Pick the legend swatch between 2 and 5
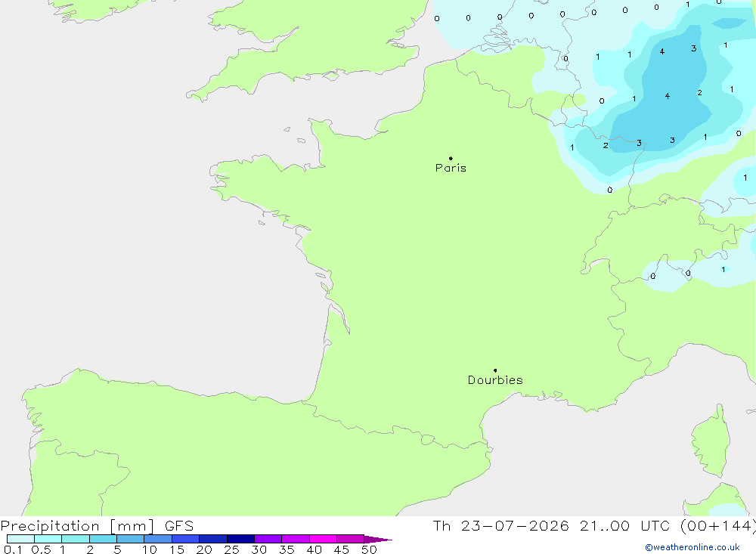This screenshot has width=756, height=554. [103, 539]
